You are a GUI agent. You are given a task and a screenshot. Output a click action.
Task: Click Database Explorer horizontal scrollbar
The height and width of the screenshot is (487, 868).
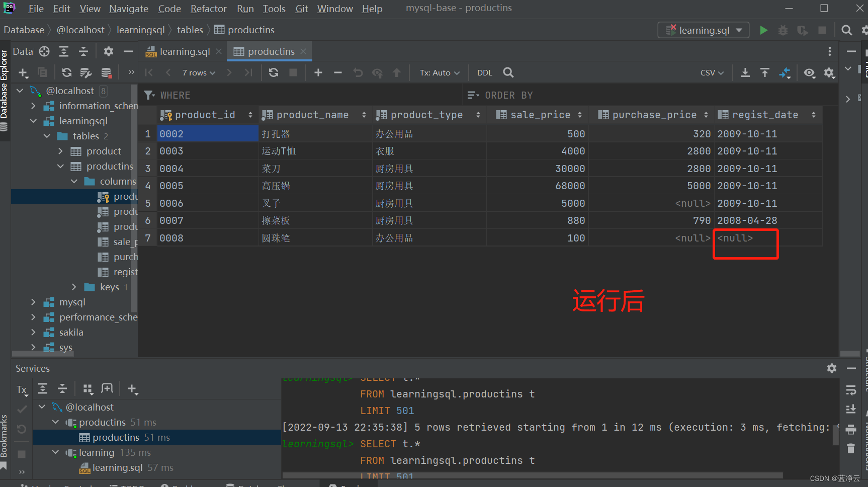43,354
